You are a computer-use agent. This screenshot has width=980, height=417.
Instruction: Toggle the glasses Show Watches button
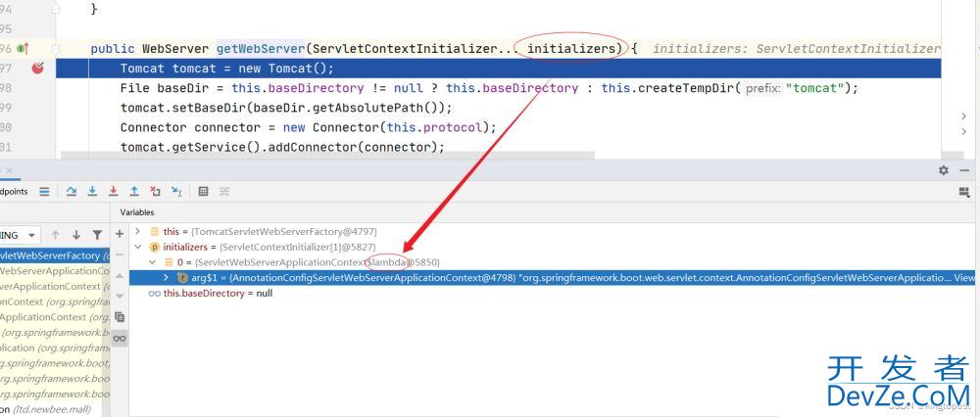pyautogui.click(x=120, y=339)
